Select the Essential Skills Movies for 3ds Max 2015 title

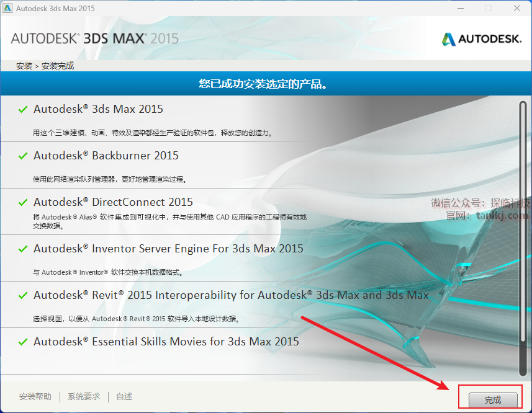coord(166,342)
